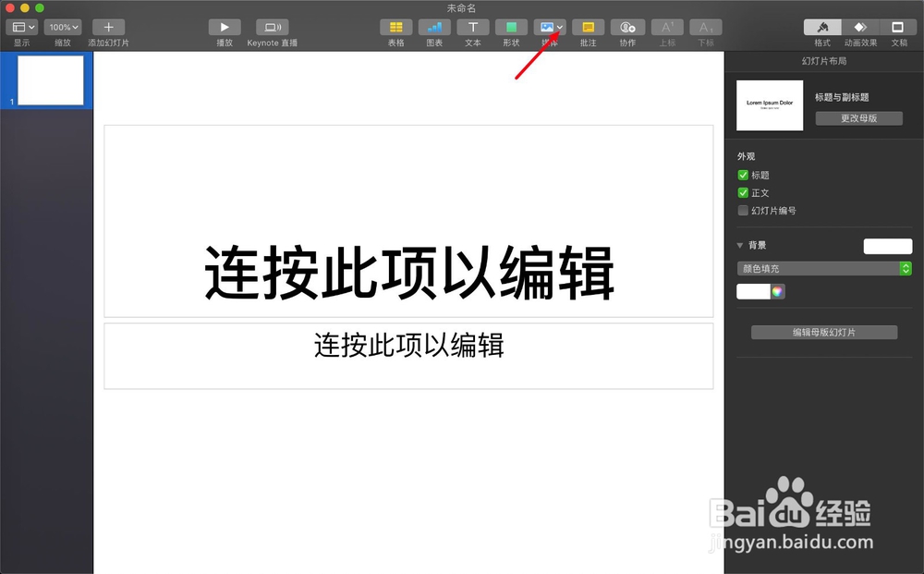Open Keynote 直播 live broadcast
This screenshot has width=924, height=574.
pyautogui.click(x=272, y=28)
